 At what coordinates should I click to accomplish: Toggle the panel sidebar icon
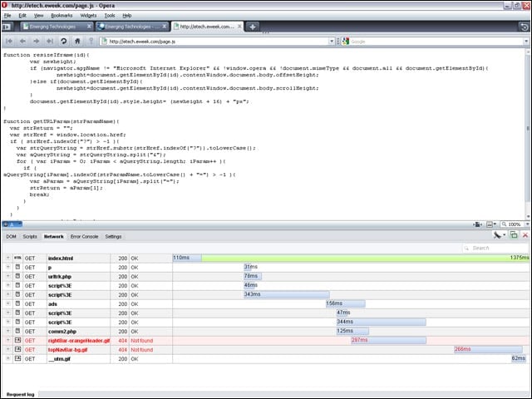coord(7,27)
